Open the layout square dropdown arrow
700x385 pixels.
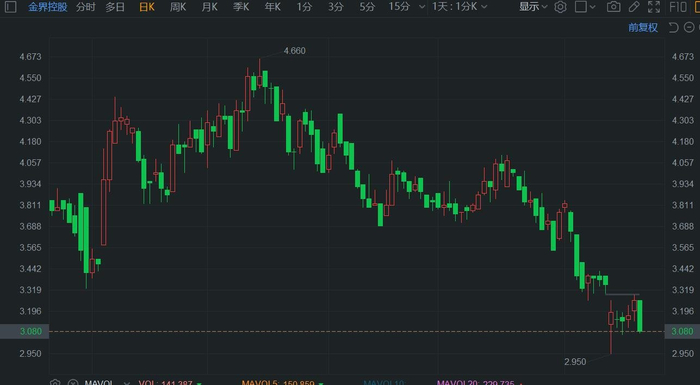coord(592,7)
